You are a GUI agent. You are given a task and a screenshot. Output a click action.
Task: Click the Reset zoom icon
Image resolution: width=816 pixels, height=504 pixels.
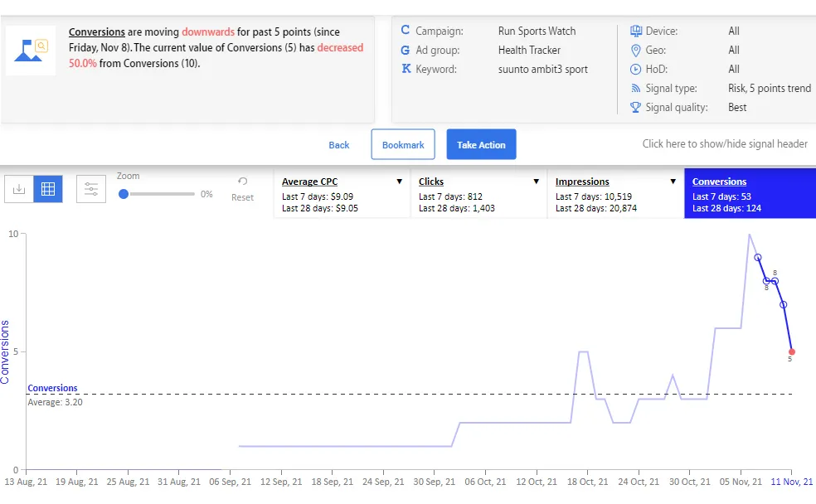[x=242, y=181]
